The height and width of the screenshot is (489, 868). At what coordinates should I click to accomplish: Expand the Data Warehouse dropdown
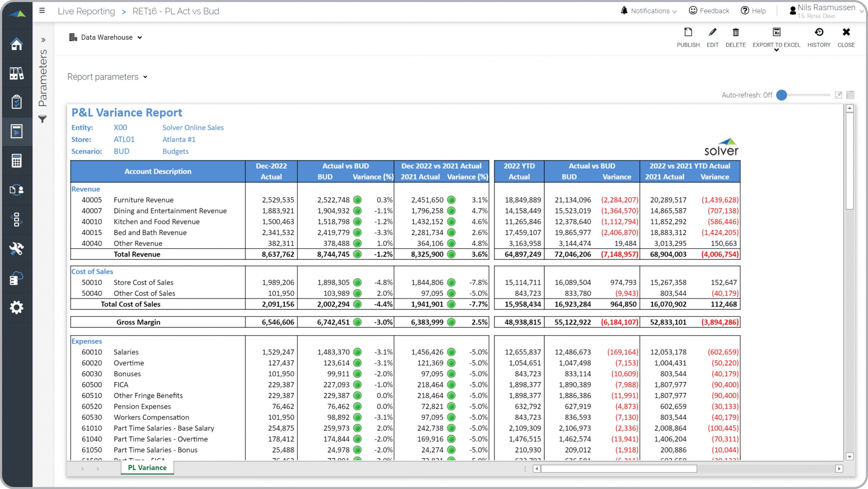(x=106, y=38)
